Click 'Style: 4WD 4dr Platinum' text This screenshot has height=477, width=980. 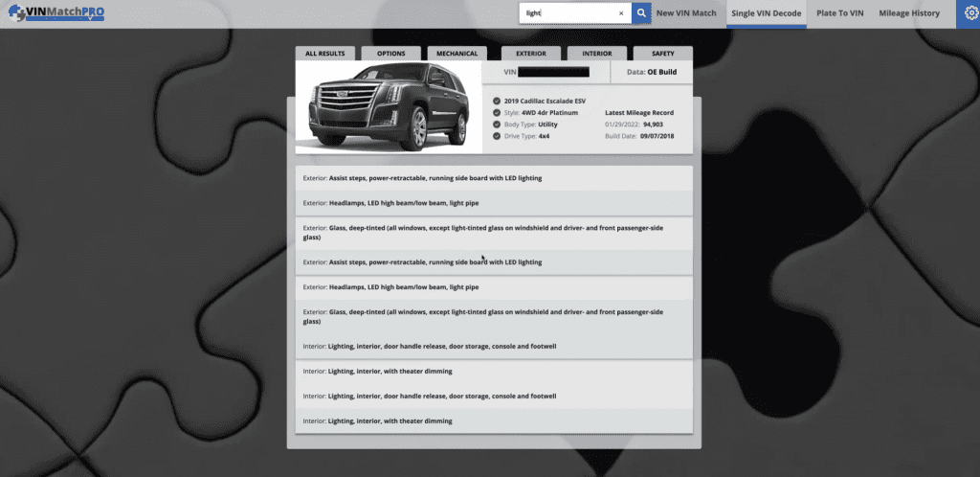[541, 112]
